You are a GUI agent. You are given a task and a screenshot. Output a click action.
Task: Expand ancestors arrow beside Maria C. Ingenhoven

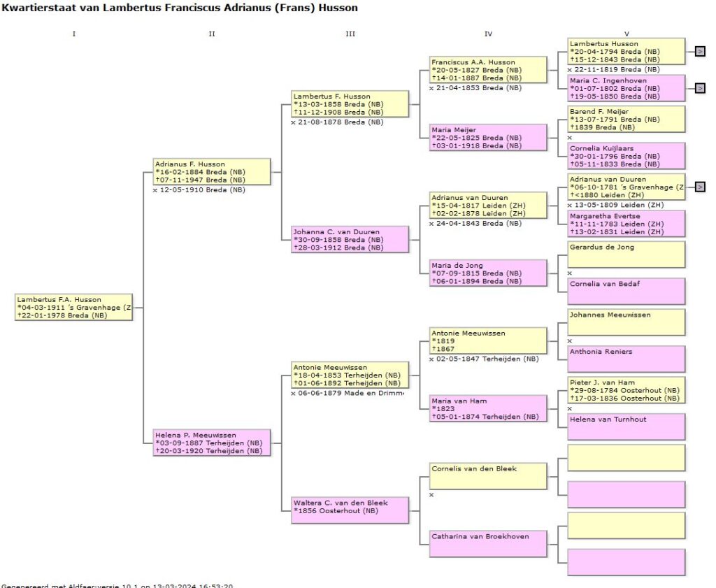pyautogui.click(x=700, y=88)
